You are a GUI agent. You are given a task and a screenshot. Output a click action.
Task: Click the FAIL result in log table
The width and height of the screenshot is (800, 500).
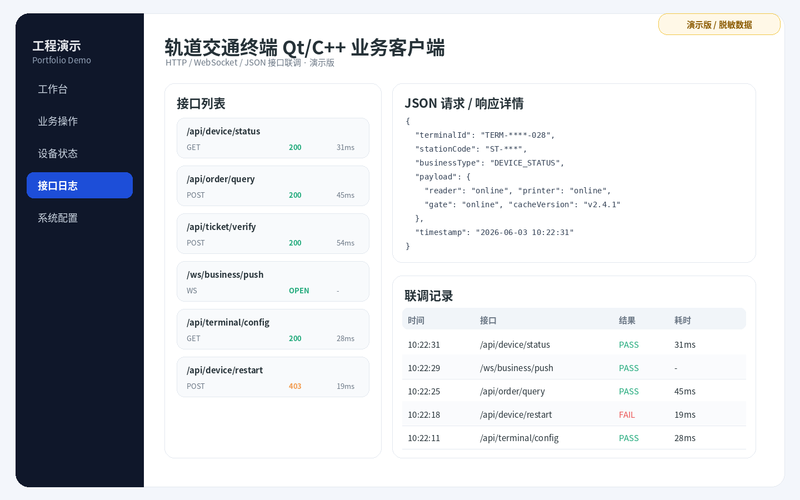[x=627, y=415]
